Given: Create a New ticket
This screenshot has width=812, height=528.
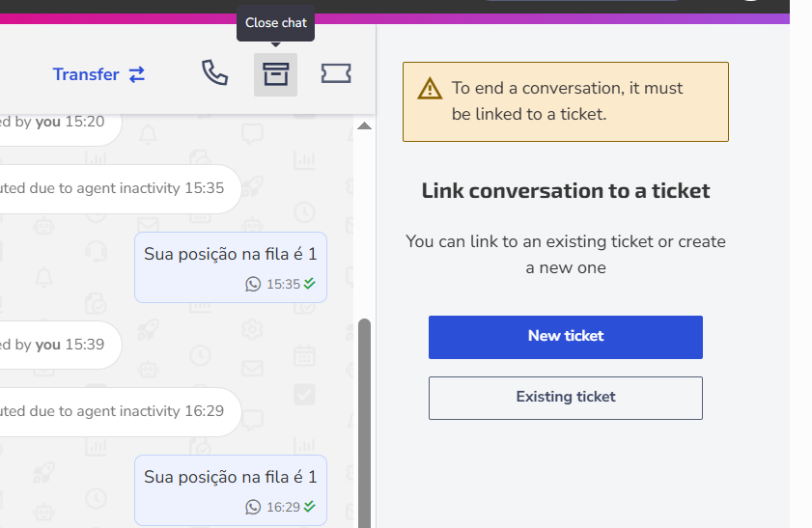Looking at the screenshot, I should tap(566, 337).
